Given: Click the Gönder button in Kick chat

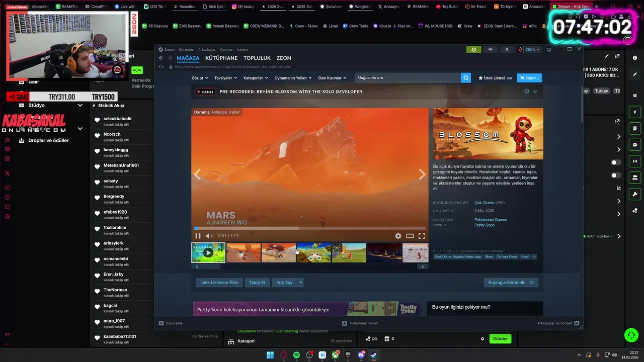Looking at the screenshot, I should coord(500,339).
